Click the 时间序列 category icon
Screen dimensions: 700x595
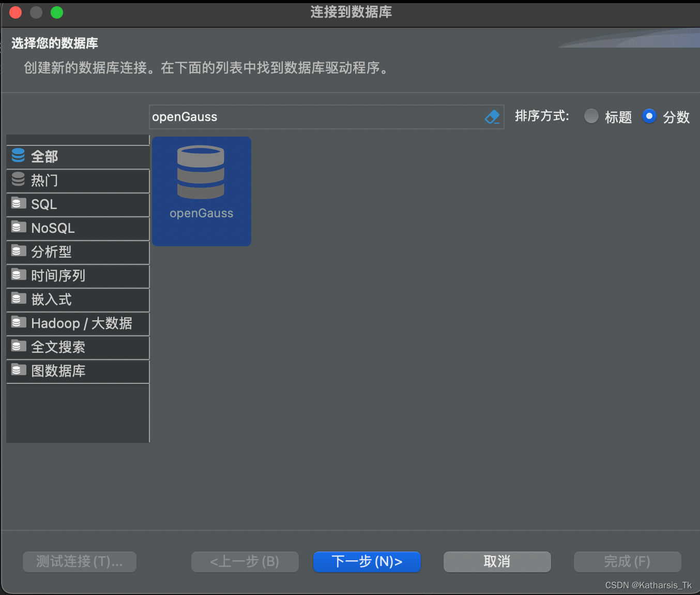(x=18, y=274)
